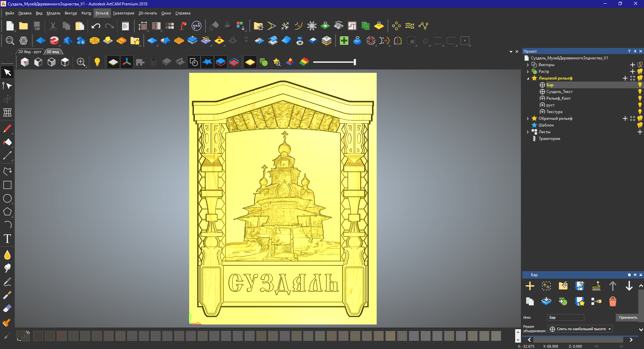Expand the Бар panel downward
This screenshot has width=644, height=349.
[635, 275]
